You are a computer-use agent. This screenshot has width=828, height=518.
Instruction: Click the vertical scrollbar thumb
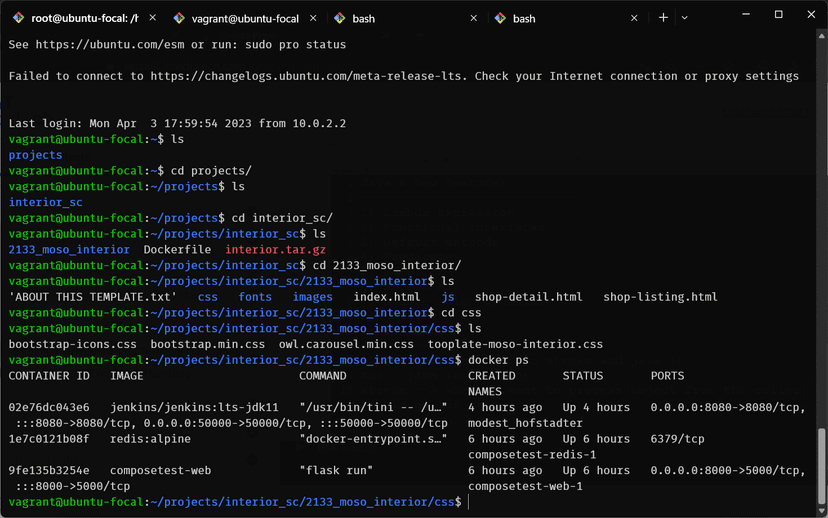coord(821,466)
